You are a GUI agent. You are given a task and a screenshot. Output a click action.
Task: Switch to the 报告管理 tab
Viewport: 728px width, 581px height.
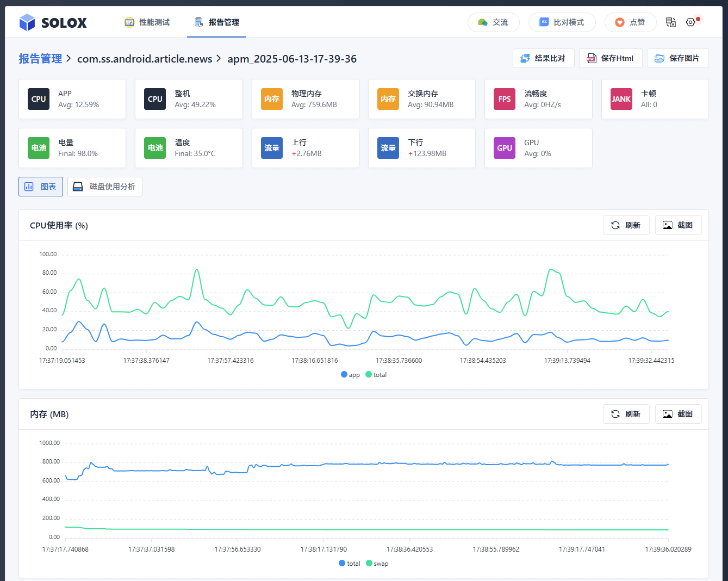click(x=216, y=22)
